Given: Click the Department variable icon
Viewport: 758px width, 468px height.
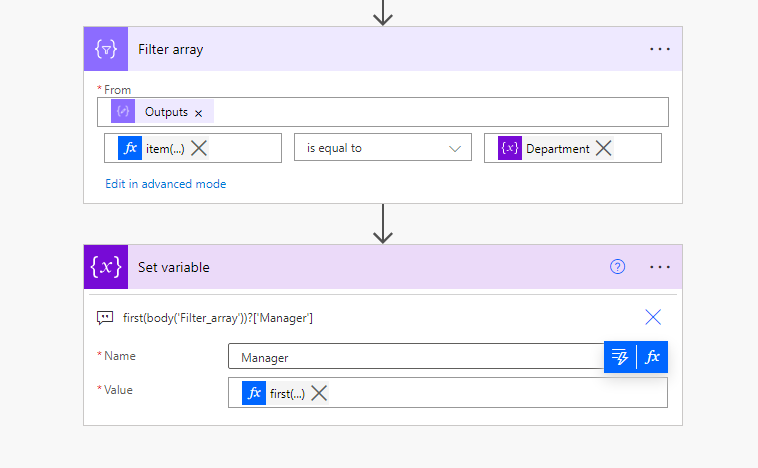Looking at the screenshot, I should pyautogui.click(x=510, y=148).
